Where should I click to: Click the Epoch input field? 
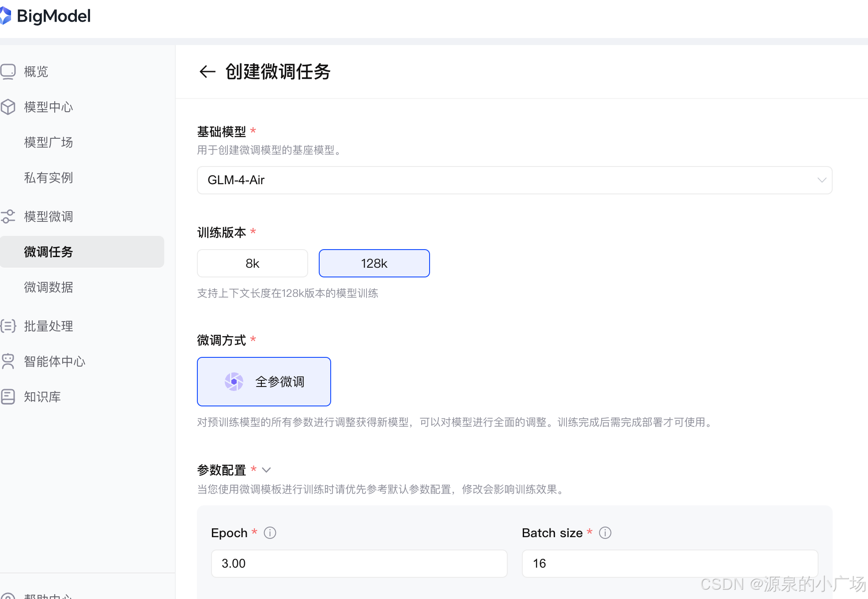[x=359, y=564]
